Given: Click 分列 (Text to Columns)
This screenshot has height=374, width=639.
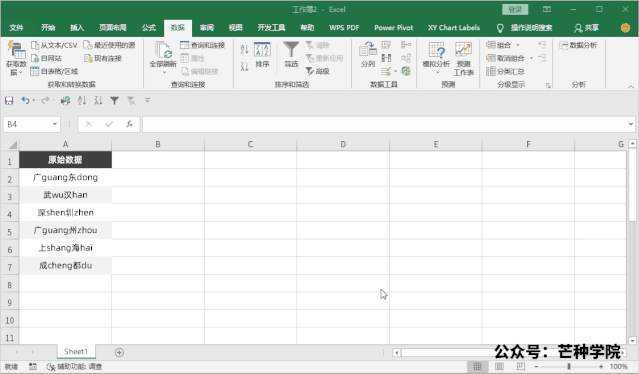Looking at the screenshot, I should [x=368, y=55].
